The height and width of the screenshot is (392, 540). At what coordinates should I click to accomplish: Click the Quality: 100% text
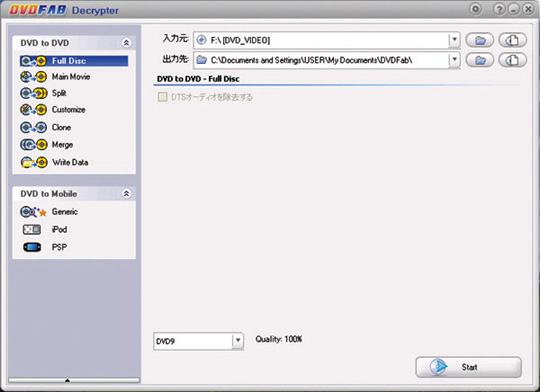click(x=279, y=339)
